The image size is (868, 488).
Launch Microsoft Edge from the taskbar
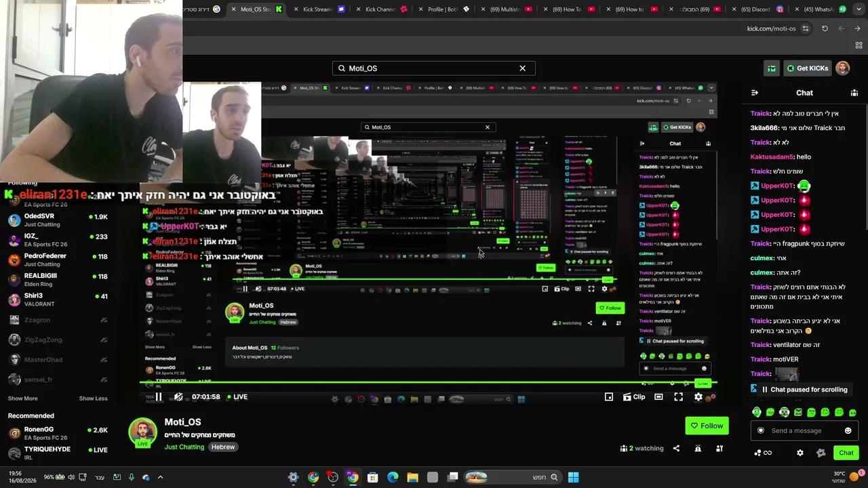point(393,477)
